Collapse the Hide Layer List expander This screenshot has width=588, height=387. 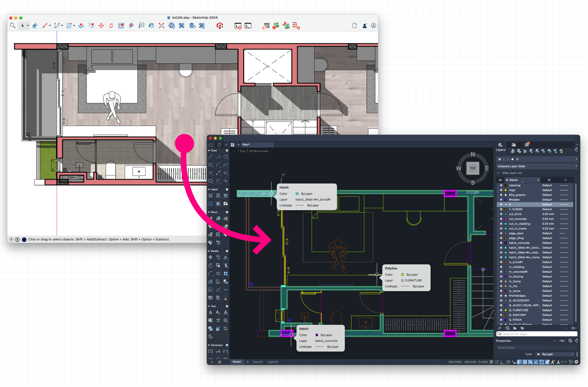498,173
